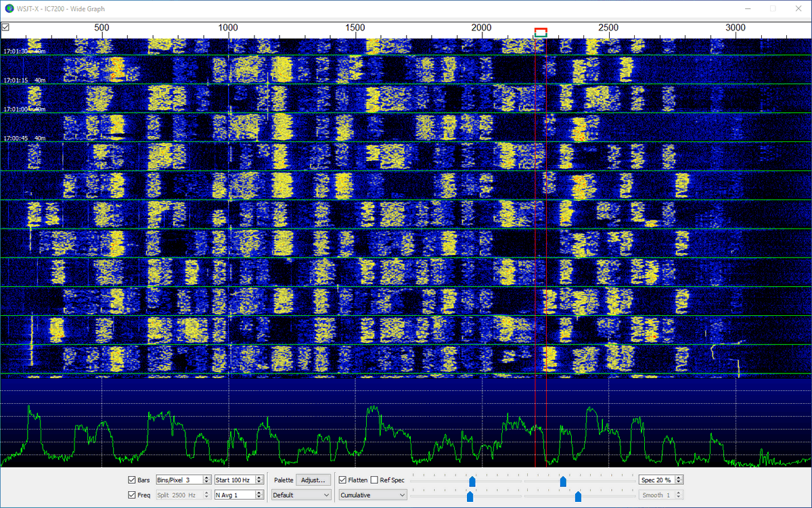This screenshot has width=812, height=508.
Task: Click inside the Bins/Pixel value field
Action: [x=178, y=480]
